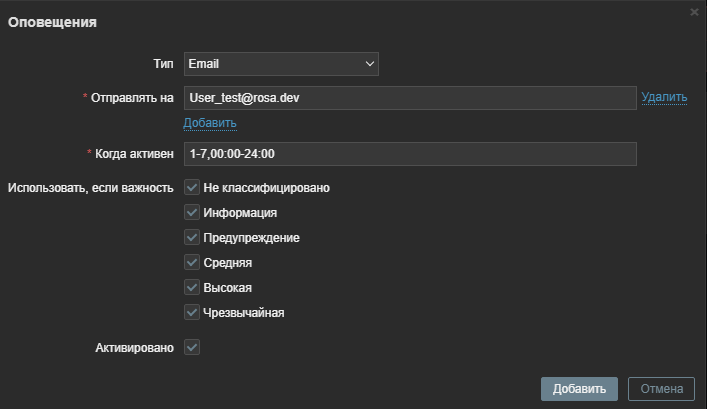Click the Добавить link under the email field

pos(209,123)
